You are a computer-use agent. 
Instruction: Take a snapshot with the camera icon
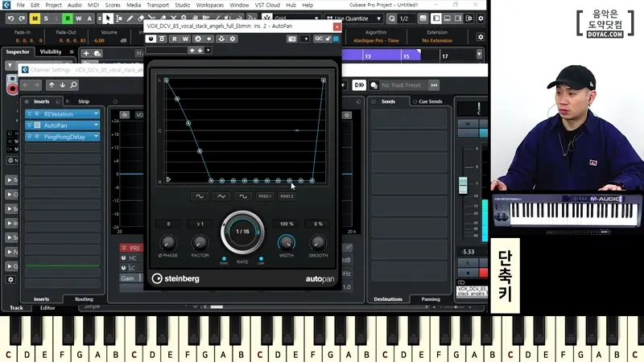[x=292, y=39]
